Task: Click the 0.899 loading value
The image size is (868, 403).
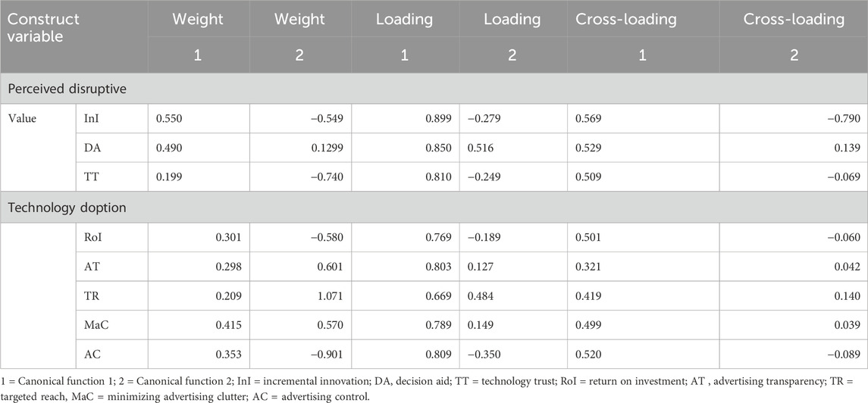Action: (438, 118)
